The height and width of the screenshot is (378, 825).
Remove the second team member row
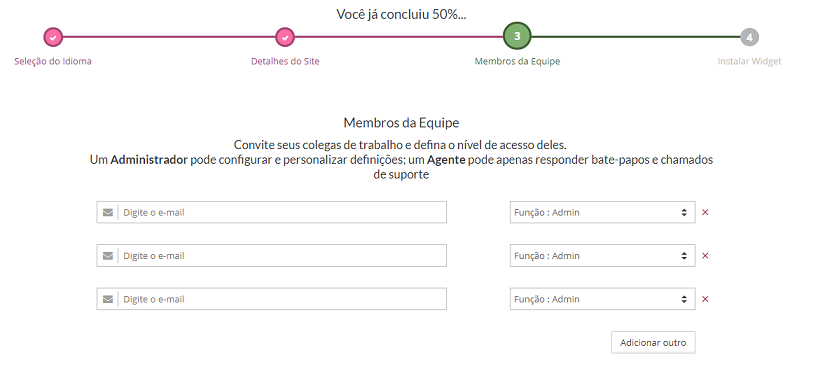click(706, 255)
